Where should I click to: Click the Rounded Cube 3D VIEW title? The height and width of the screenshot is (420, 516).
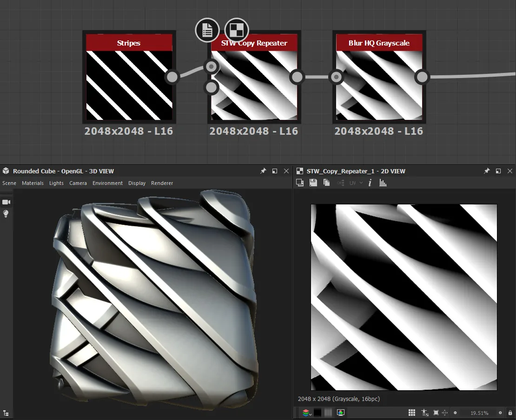click(x=63, y=171)
